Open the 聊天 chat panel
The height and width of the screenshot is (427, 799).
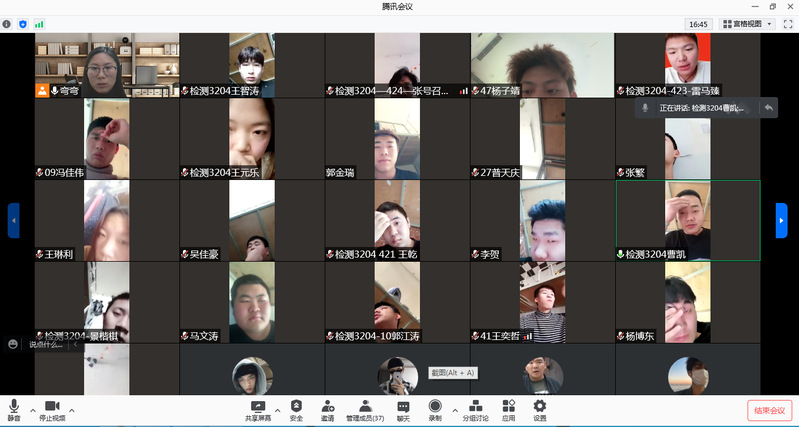(x=403, y=409)
